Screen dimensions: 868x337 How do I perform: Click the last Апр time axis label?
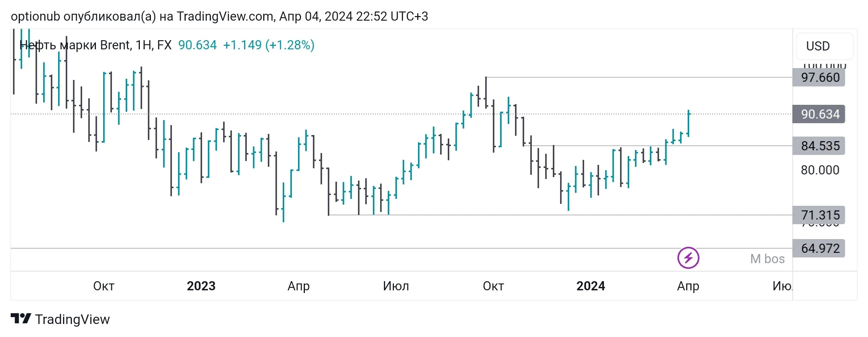(688, 286)
